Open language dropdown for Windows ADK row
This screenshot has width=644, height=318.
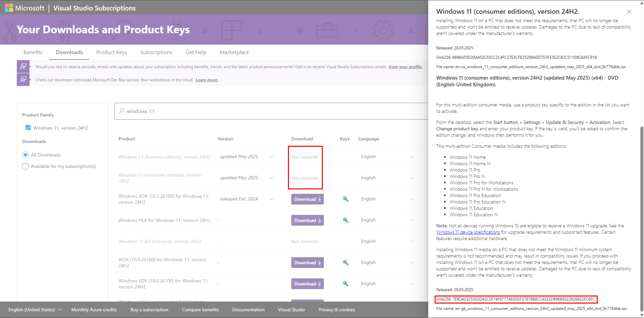point(412,199)
